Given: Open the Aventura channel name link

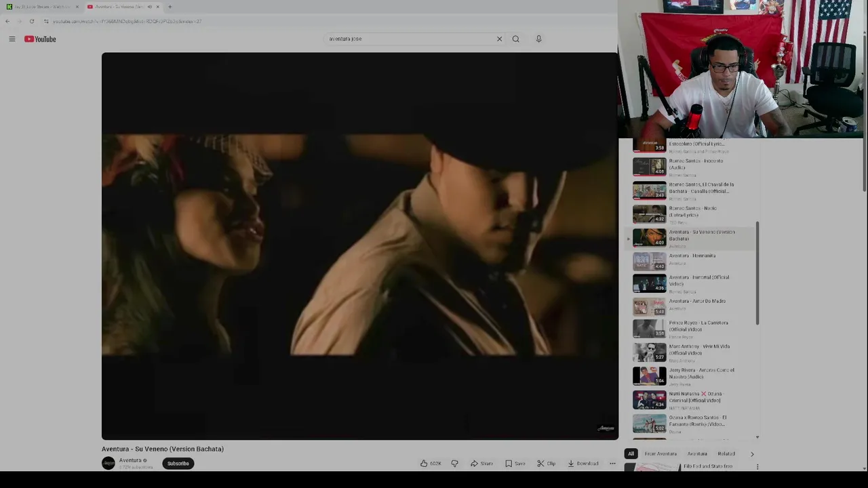Looking at the screenshot, I should click(x=130, y=460).
